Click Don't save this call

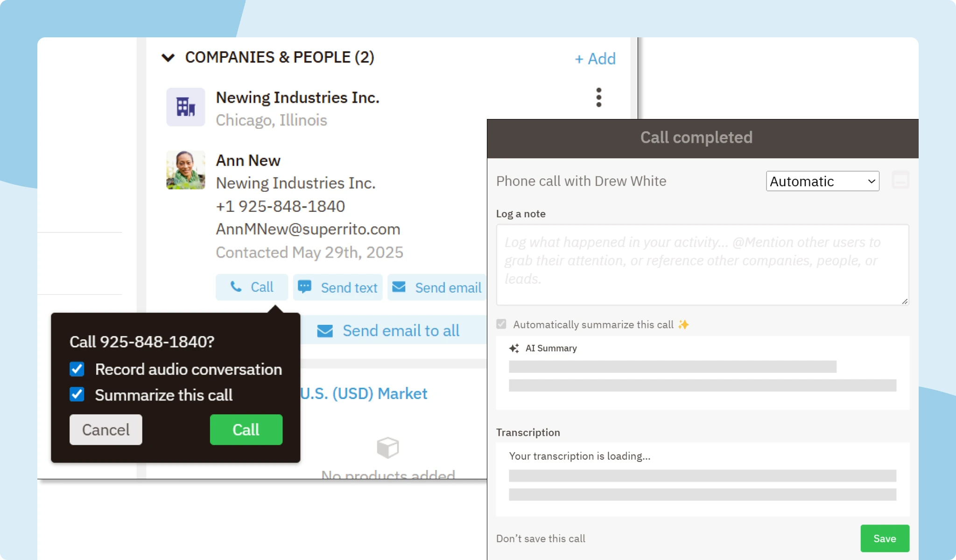540,538
